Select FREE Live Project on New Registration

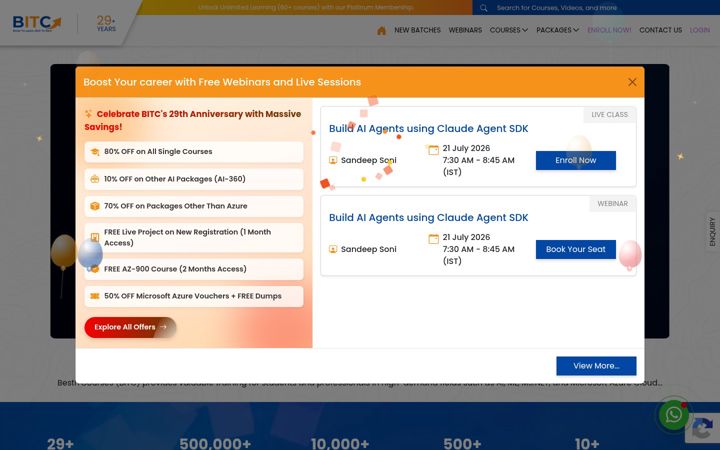click(x=194, y=238)
